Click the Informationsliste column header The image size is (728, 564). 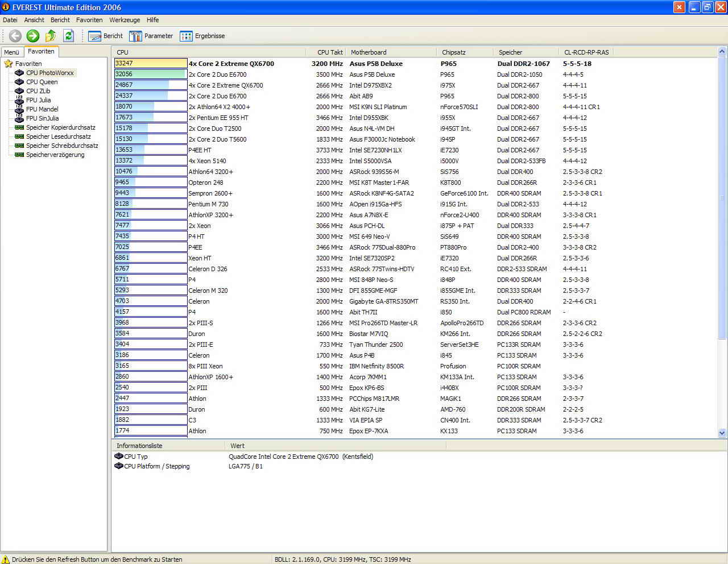coord(169,446)
